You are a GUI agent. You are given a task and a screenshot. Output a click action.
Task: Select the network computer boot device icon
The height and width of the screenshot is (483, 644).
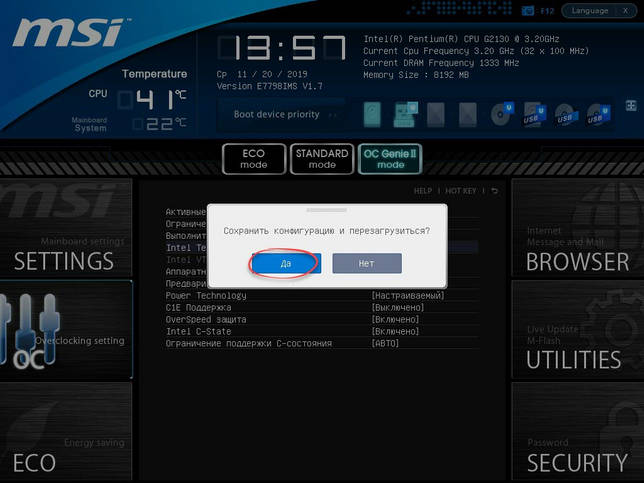point(405,114)
